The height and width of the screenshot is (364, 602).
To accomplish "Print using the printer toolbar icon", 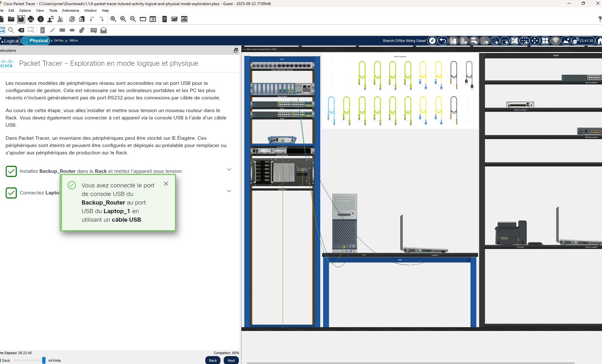I will 31,19.
